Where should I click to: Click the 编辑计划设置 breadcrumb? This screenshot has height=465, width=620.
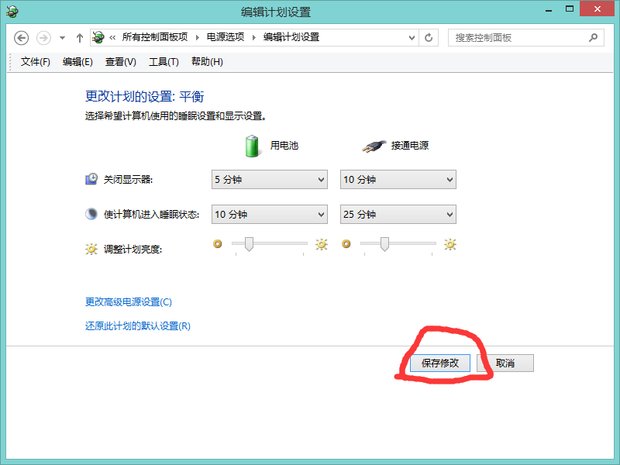[291, 37]
